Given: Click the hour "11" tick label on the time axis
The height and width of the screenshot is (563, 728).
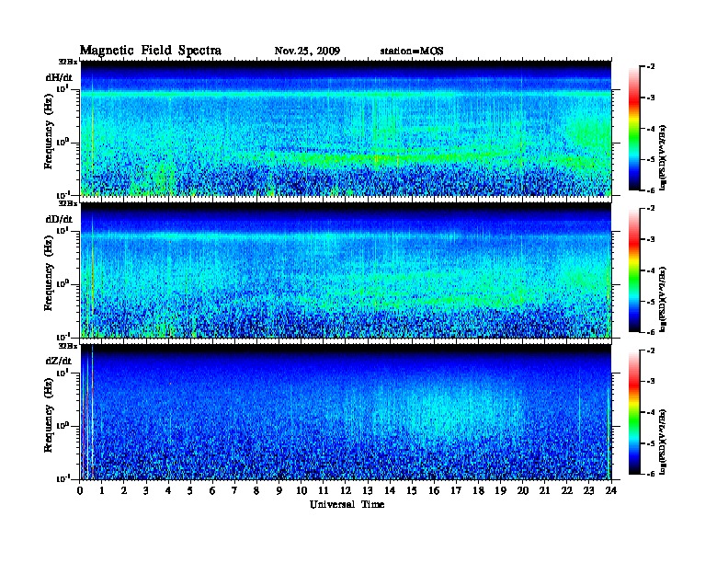Looking at the screenshot, I should (324, 490).
